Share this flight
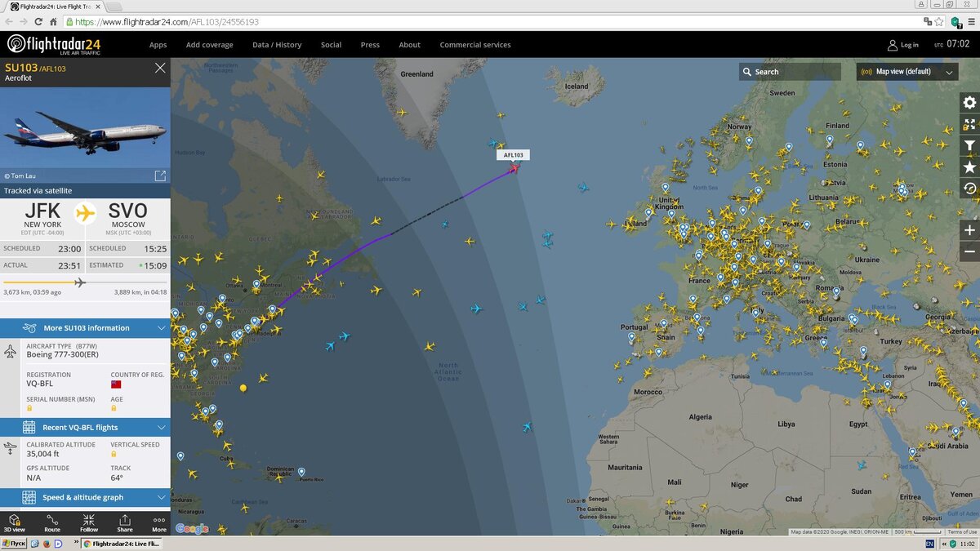Screen dimensions: 980x551 [124, 522]
